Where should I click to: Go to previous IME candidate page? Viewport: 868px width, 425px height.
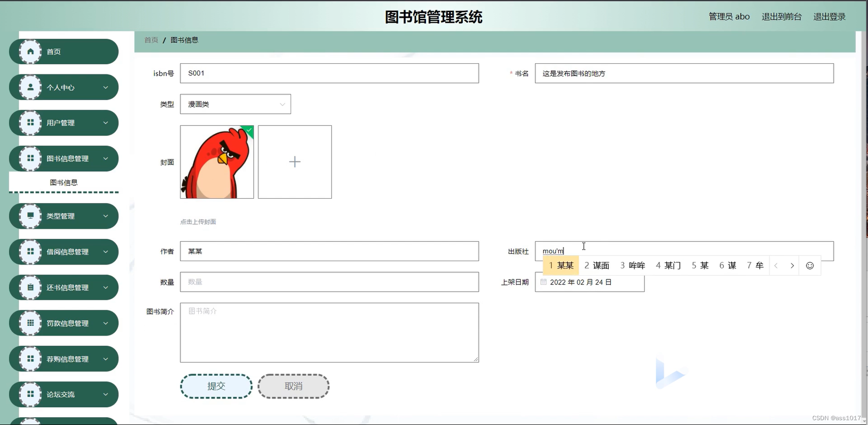[x=776, y=265]
